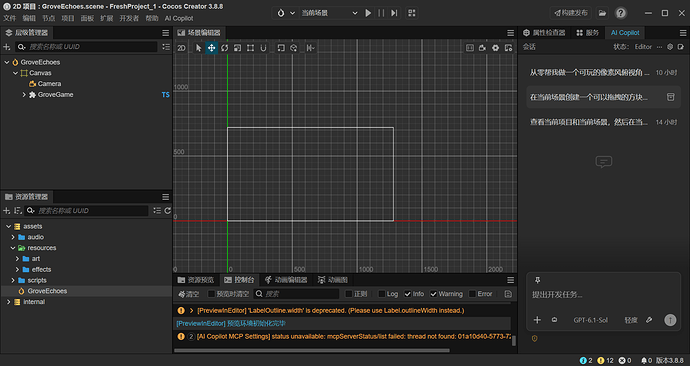Image resolution: width=690 pixels, height=366 pixels.
Task: Switch to the 动画编辑器 tab
Action: click(286, 280)
